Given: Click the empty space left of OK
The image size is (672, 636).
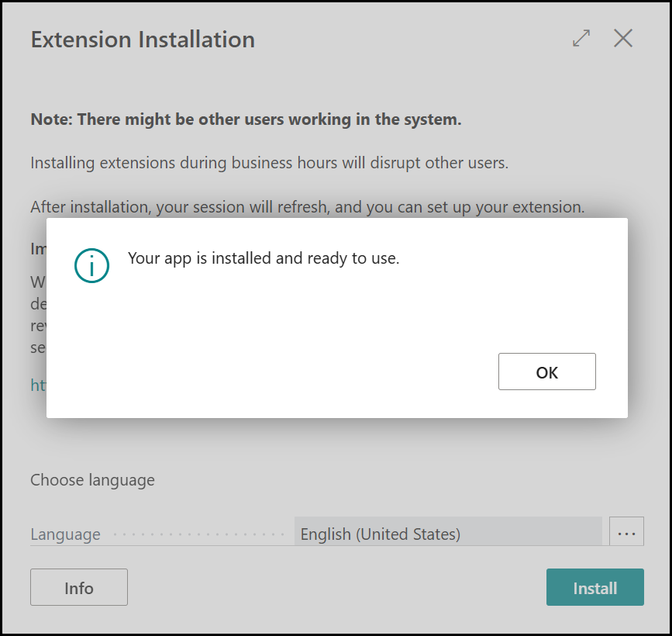Looking at the screenshot, I should 310,372.
